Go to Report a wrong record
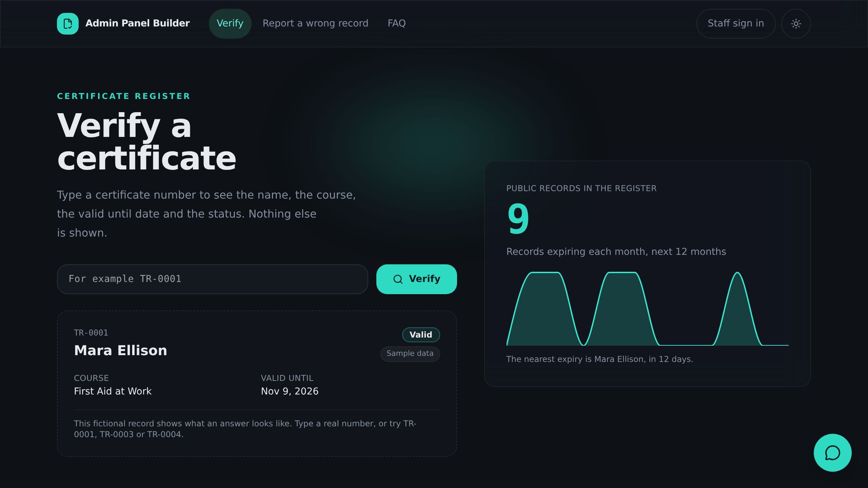The image size is (868, 488). [315, 23]
